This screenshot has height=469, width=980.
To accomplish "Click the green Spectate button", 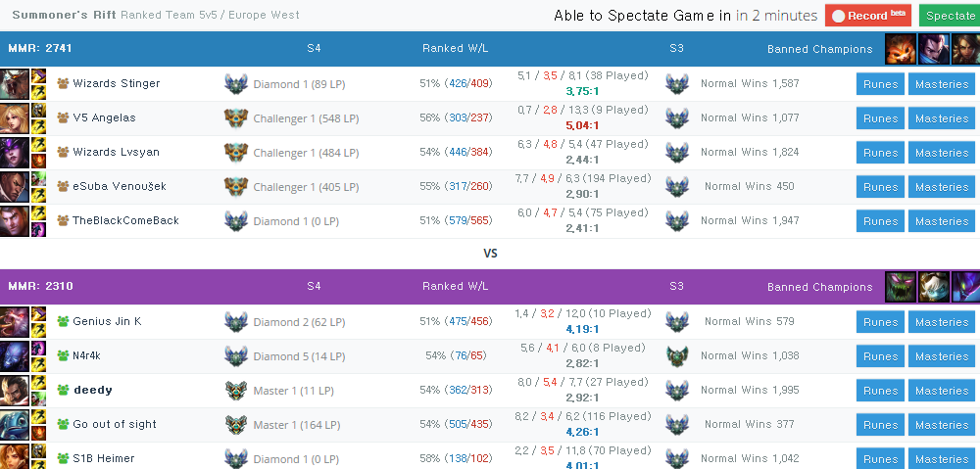I will tap(950, 16).
